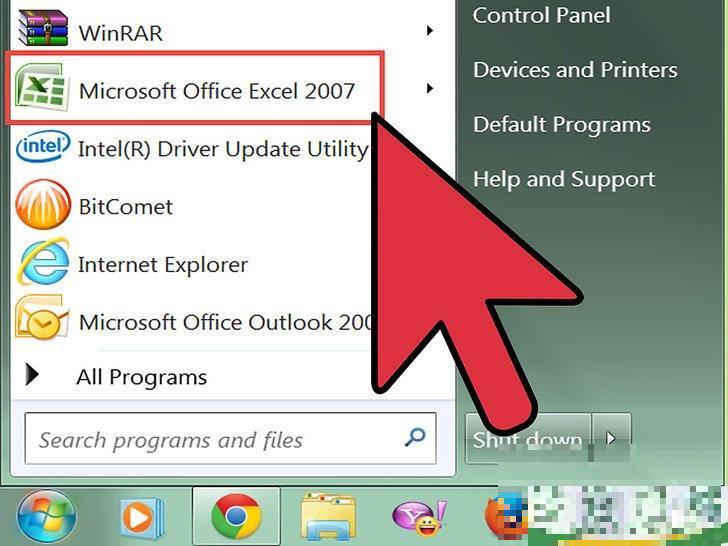Click the Intel logo icon
Viewport: 728px width, 546px height.
[43, 146]
